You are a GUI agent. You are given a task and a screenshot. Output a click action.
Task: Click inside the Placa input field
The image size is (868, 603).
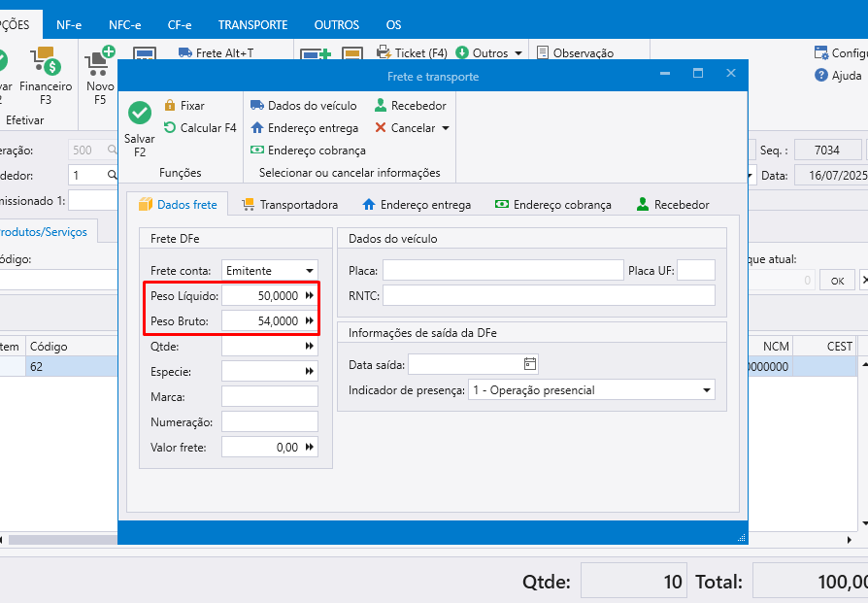pyautogui.click(x=503, y=270)
